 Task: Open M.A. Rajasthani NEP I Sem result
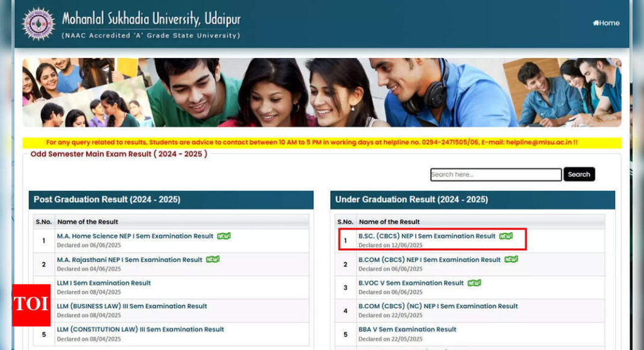click(130, 259)
